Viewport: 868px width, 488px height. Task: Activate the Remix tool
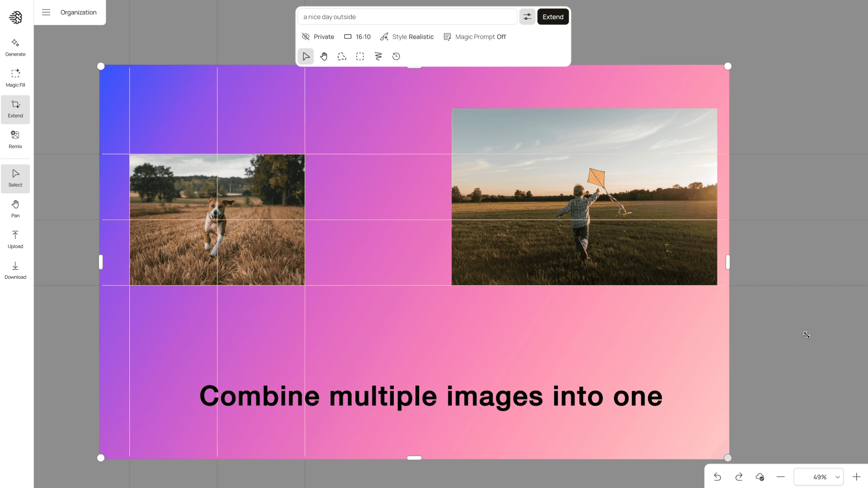point(15,139)
